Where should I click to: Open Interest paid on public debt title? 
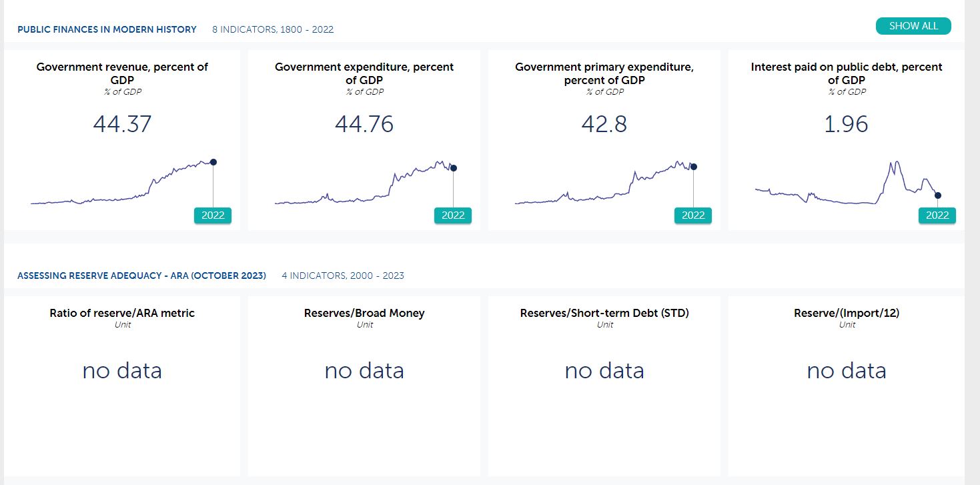[847, 73]
